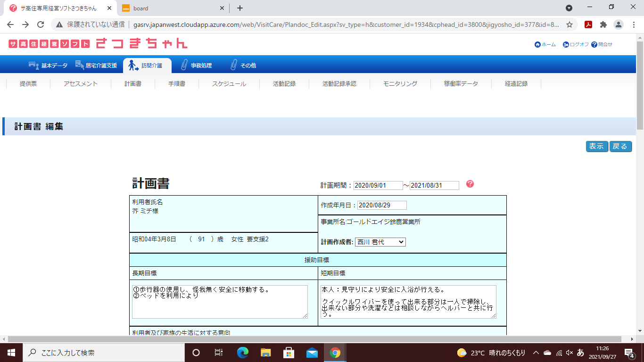644x362 pixels.
Task: Click into the 長期目標 text area
Action: 220,302
